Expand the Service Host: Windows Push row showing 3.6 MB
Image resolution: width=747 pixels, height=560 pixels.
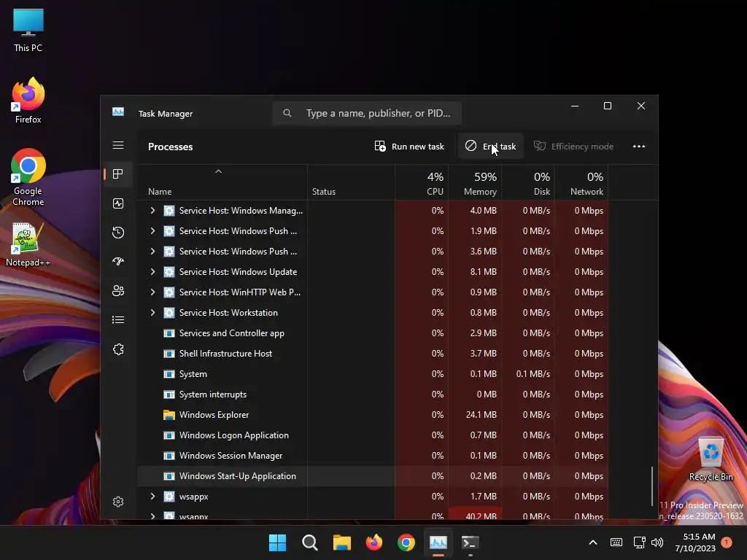tap(152, 252)
